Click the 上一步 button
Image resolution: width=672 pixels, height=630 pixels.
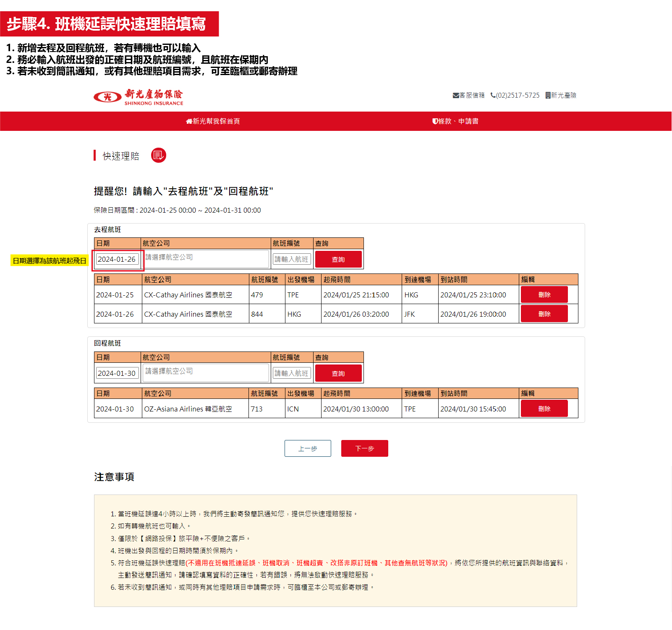pyautogui.click(x=308, y=448)
